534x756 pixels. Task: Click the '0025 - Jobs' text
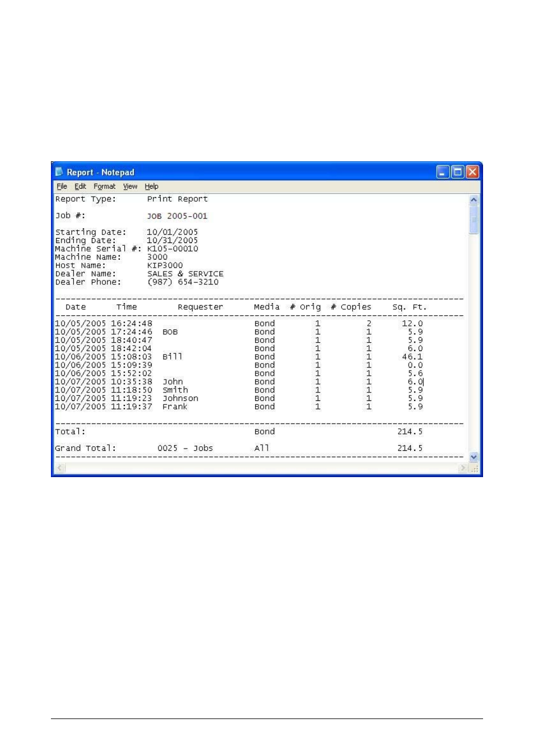pyautogui.click(x=185, y=448)
